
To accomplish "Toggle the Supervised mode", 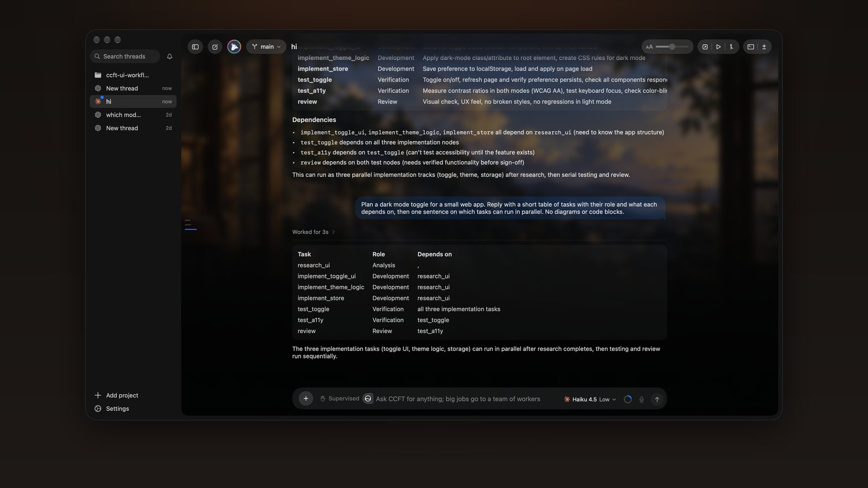I will pyautogui.click(x=340, y=399).
